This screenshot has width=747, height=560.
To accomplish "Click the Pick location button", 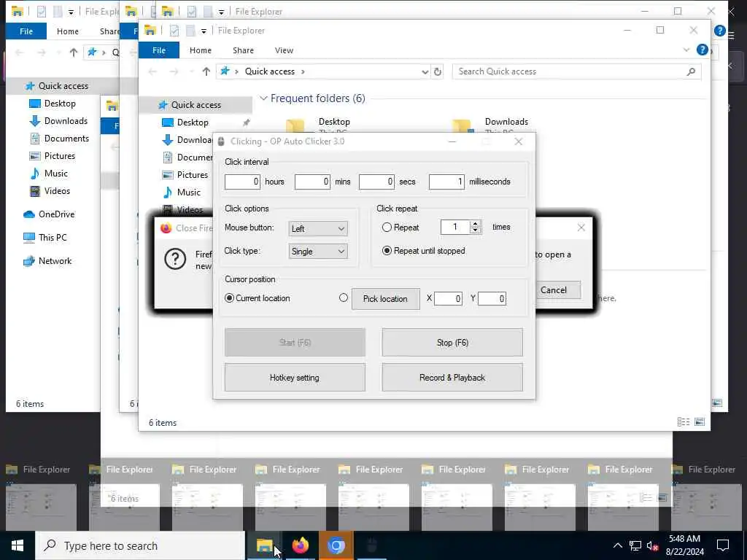I will [x=385, y=298].
